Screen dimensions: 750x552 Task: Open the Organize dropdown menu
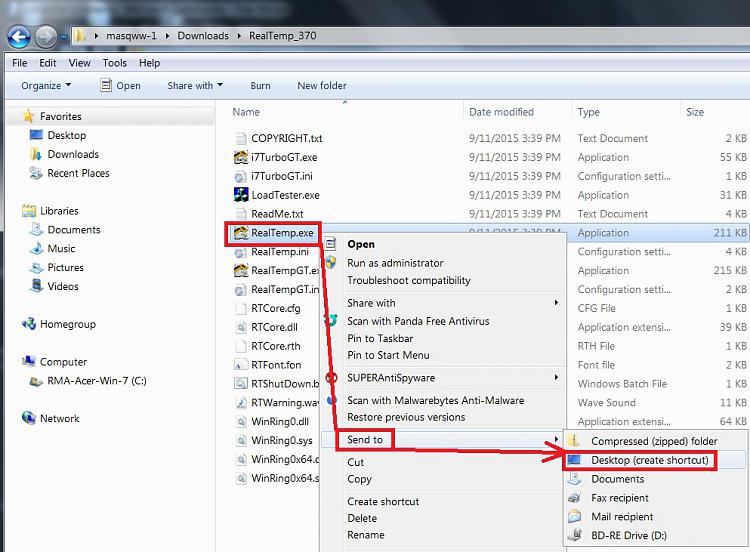coord(46,86)
